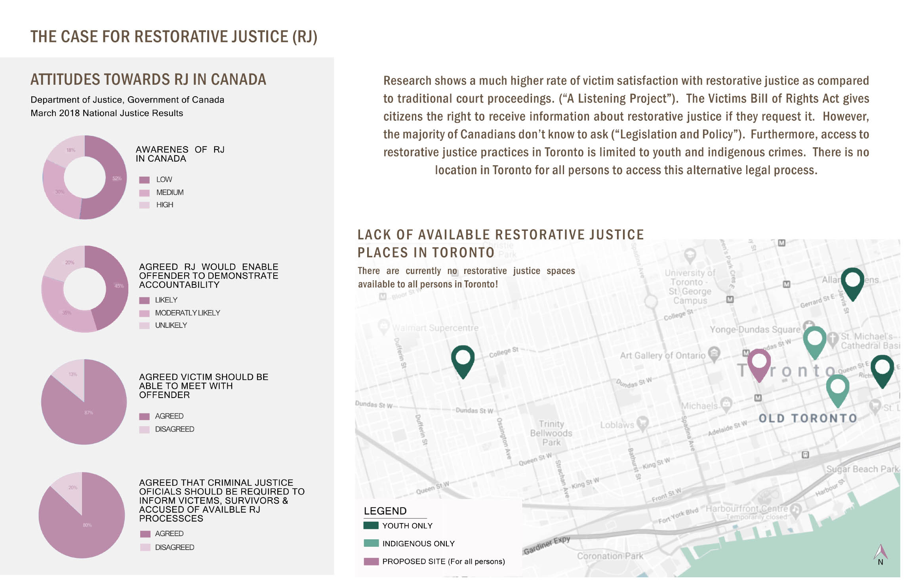909x588 pixels.
Task: Click the Trinity Bellwoods Park map label
Action: point(551,433)
